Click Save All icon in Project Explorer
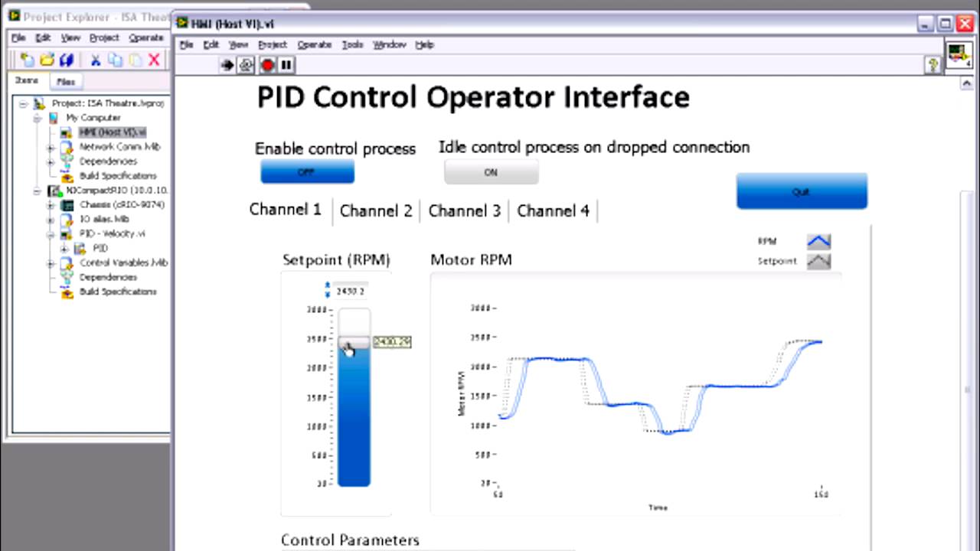Screen dimensions: 980x551 pos(67,60)
